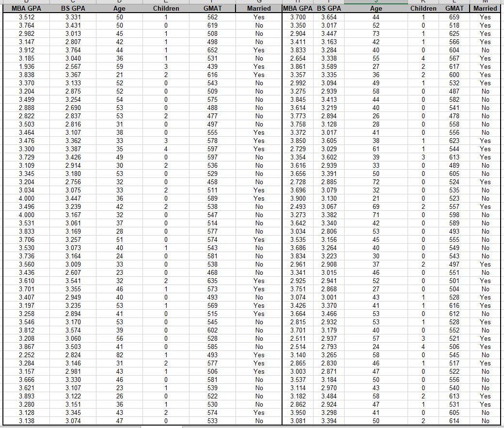Click the MBA GPA value 2.252
Screen dimensions: 504x428
pos(26,355)
